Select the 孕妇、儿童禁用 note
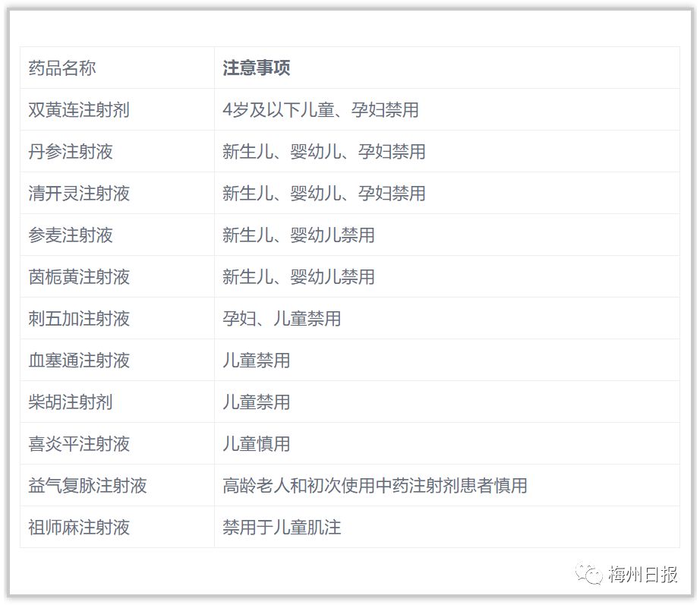This screenshot has width=700, height=605. coord(282,318)
